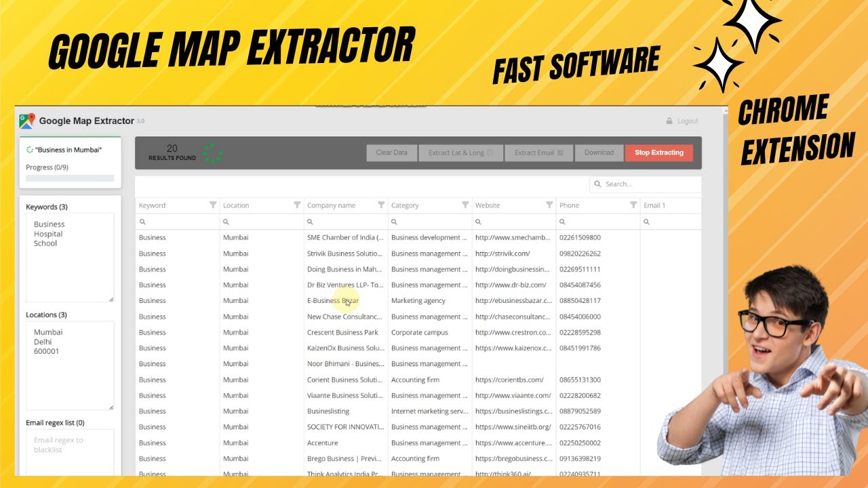This screenshot has height=488, width=868.
Task: Click the 20 Results Found counter
Action: pyautogui.click(x=172, y=152)
